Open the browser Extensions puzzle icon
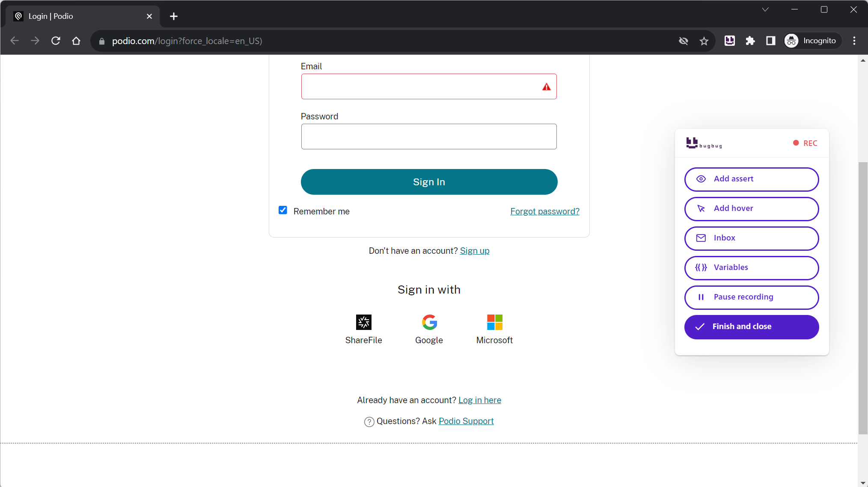This screenshot has height=487, width=868. pos(750,41)
